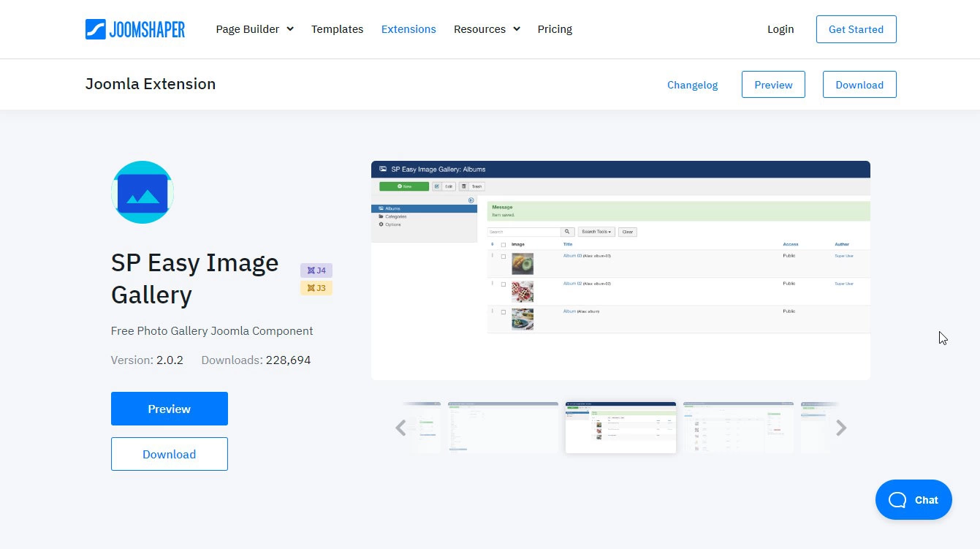Viewport: 980px width, 549px height.
Task: Toggle checkbox for Album 03 row
Action: click(x=503, y=256)
